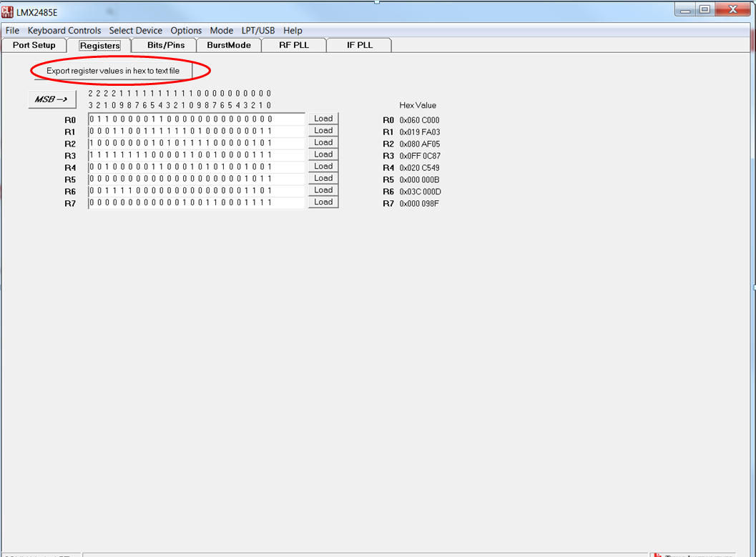Load register R4

click(x=323, y=166)
